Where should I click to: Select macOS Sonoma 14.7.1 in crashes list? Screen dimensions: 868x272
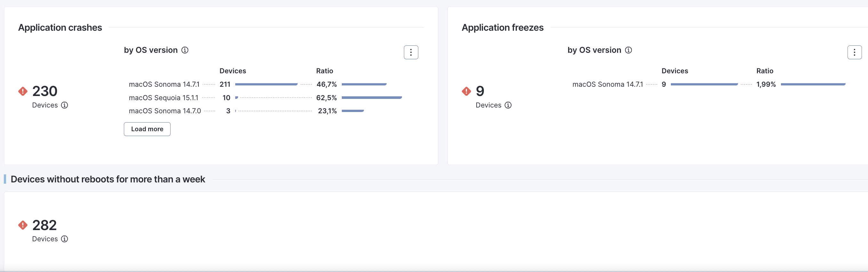click(164, 84)
